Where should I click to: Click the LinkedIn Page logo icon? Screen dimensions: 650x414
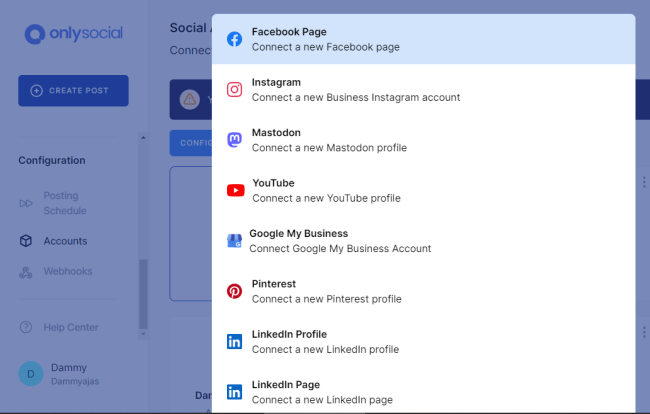coord(234,392)
